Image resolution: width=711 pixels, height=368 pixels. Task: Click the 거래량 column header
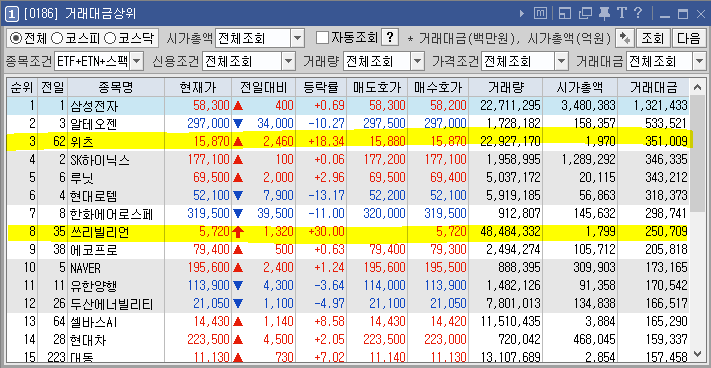pos(506,87)
